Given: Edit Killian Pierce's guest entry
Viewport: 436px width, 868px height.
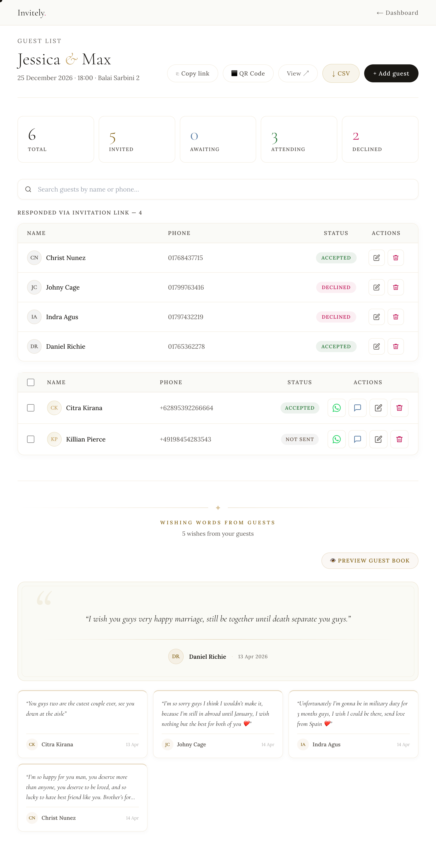Looking at the screenshot, I should [x=378, y=439].
